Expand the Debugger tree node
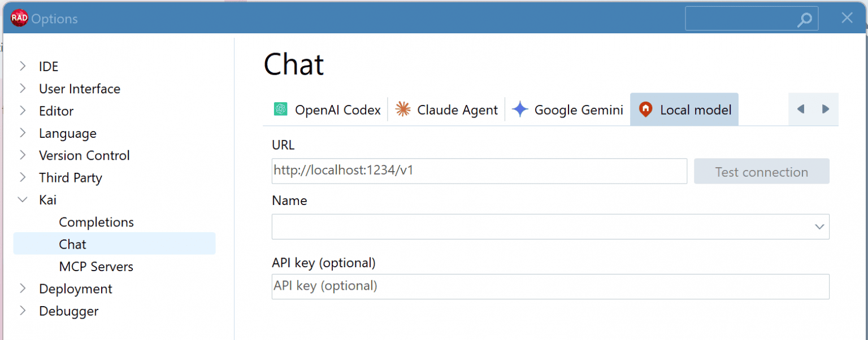Image resolution: width=868 pixels, height=340 pixels. (x=23, y=311)
